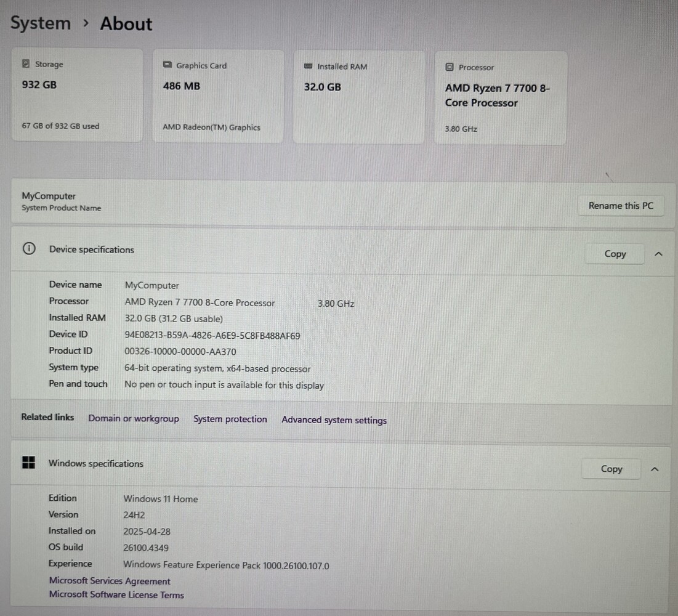The height and width of the screenshot is (616, 678).
Task: Click the Graphics Card icon
Action: pos(167,65)
